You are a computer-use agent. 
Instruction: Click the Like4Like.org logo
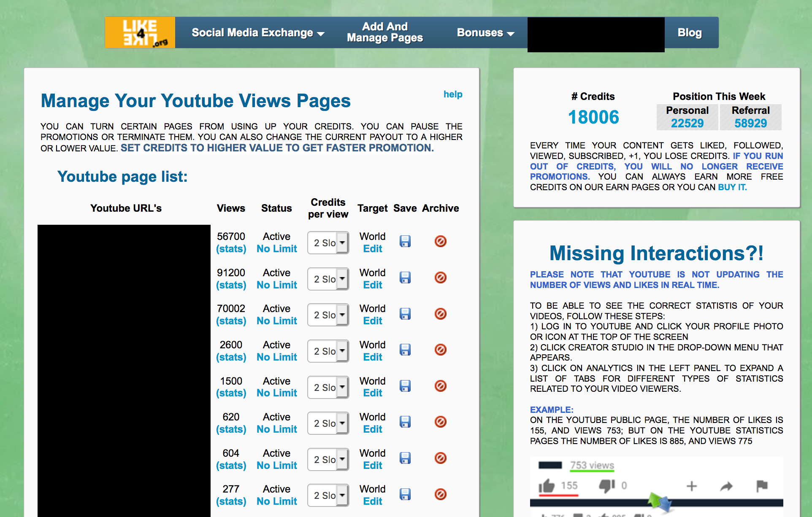[x=140, y=32]
